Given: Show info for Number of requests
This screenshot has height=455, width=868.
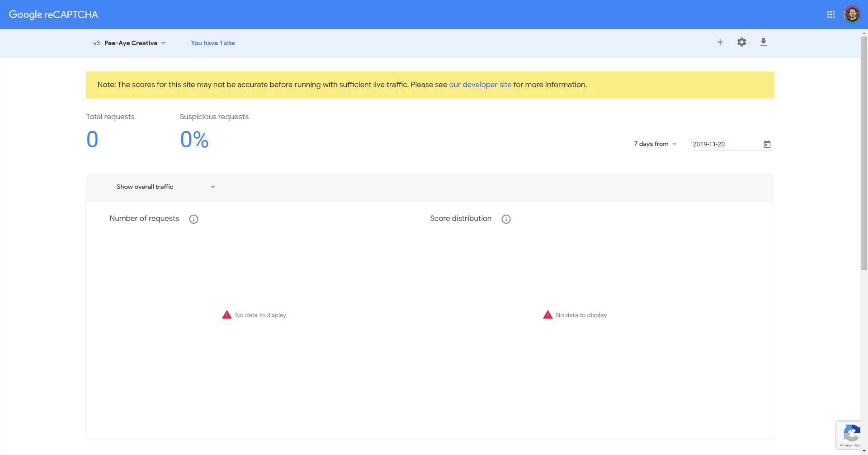Looking at the screenshot, I should [193, 219].
